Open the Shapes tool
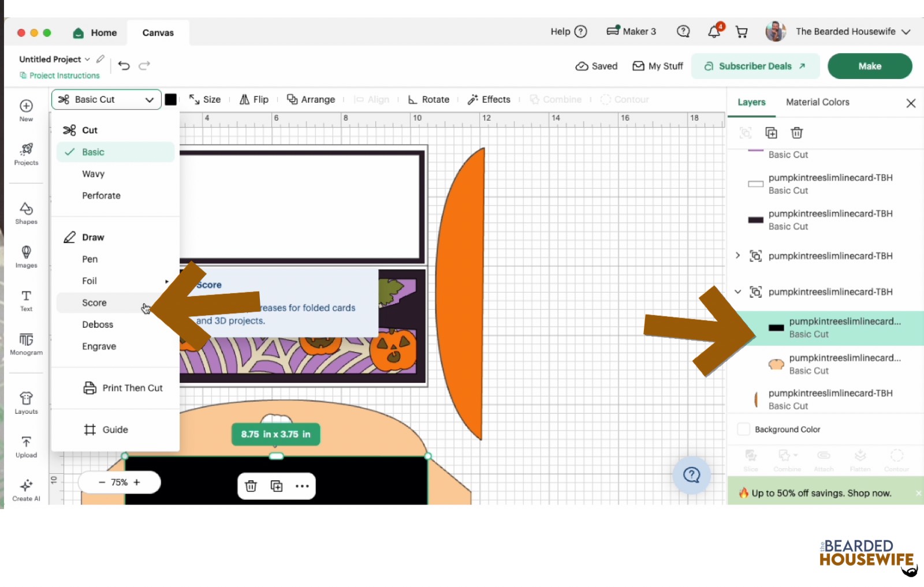 click(x=26, y=213)
